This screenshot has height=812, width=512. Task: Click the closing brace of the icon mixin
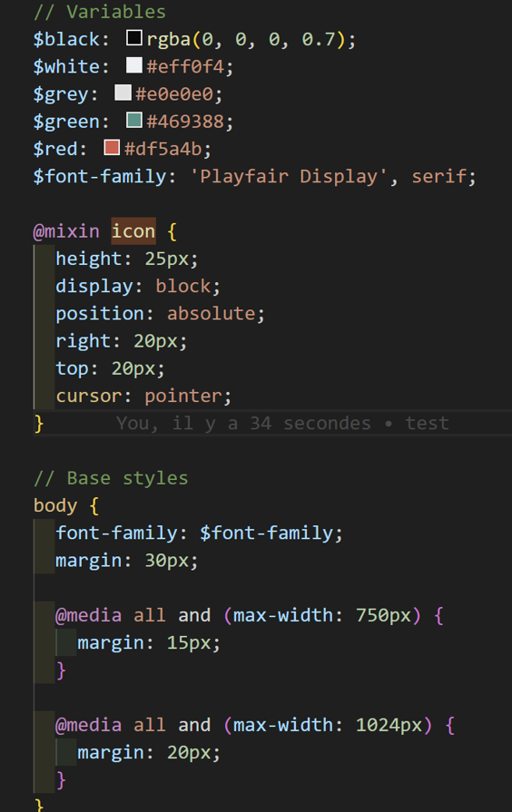pyautogui.click(x=39, y=424)
